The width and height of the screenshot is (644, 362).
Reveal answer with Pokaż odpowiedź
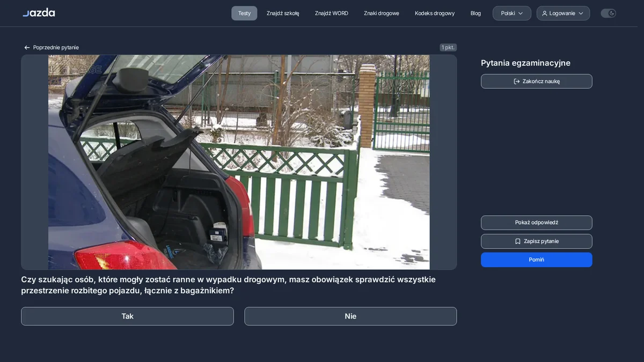[537, 223]
